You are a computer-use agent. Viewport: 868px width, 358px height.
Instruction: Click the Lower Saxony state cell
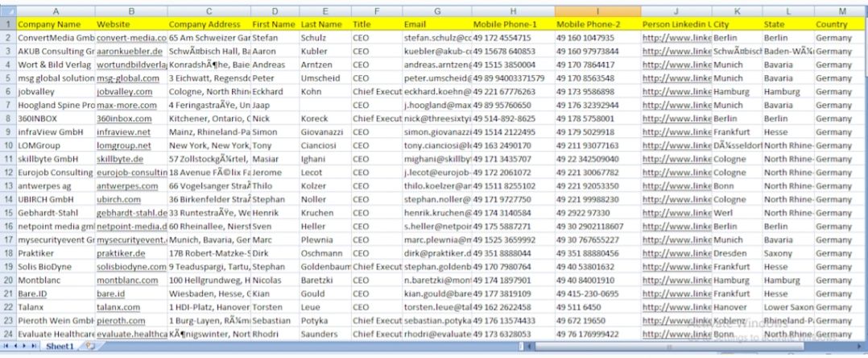[x=788, y=307]
